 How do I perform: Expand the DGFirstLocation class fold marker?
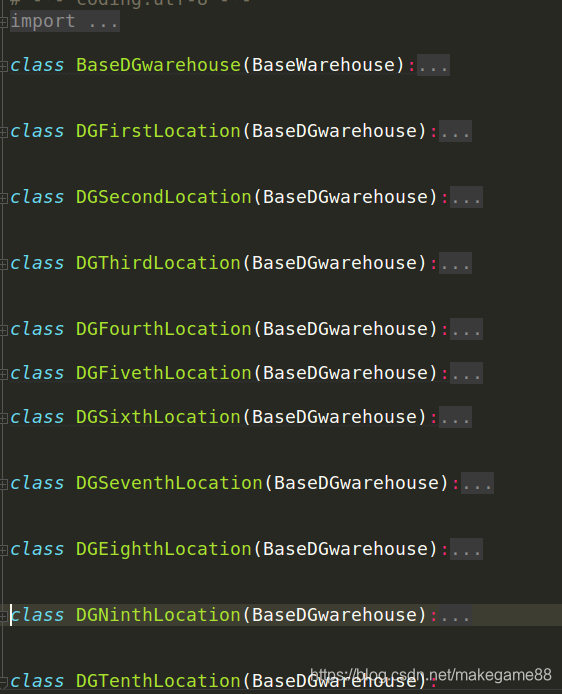(x=3, y=132)
